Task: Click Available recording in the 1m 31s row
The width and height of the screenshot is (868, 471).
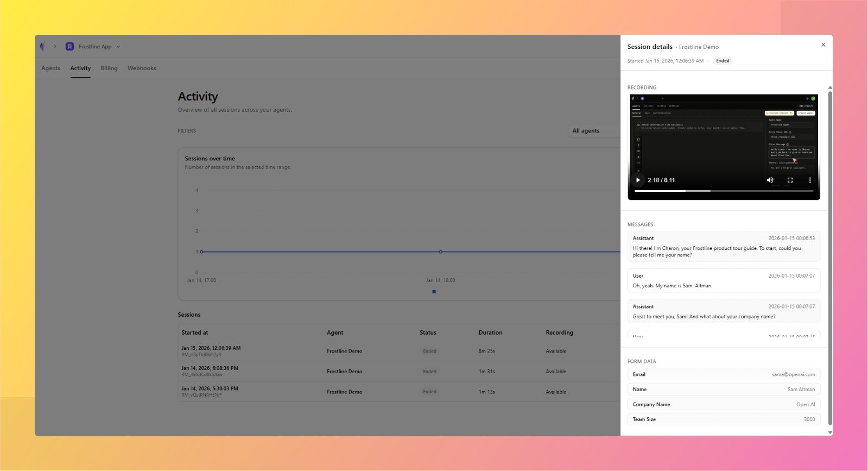Action: pos(556,372)
